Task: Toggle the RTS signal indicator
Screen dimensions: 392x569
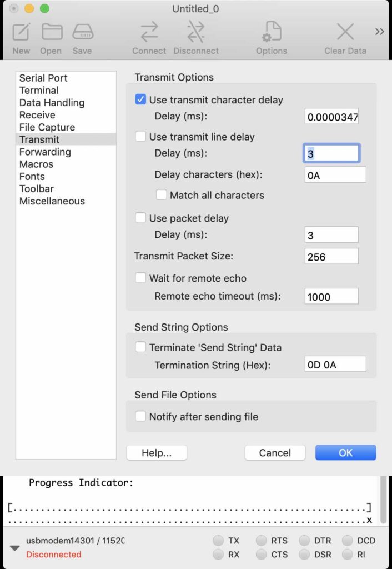Action: pyautogui.click(x=261, y=541)
